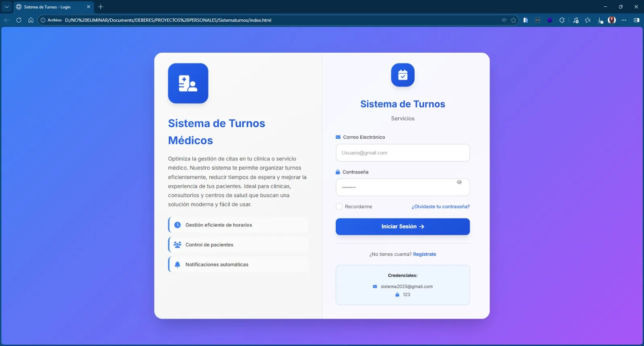Viewport: 644px width, 346px height.
Task: Click the calendar check icon above Sistema de Turnos
Action: [402, 75]
